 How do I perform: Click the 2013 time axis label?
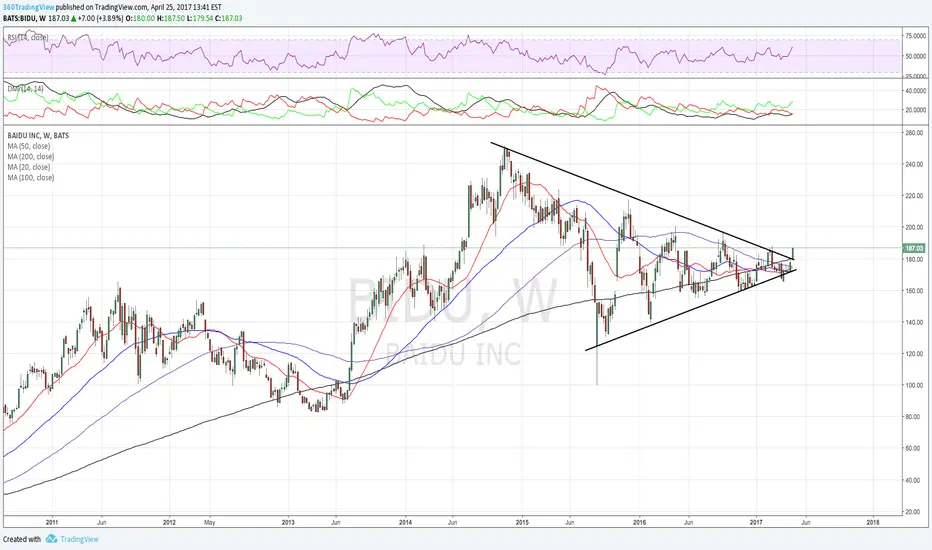pos(288,523)
